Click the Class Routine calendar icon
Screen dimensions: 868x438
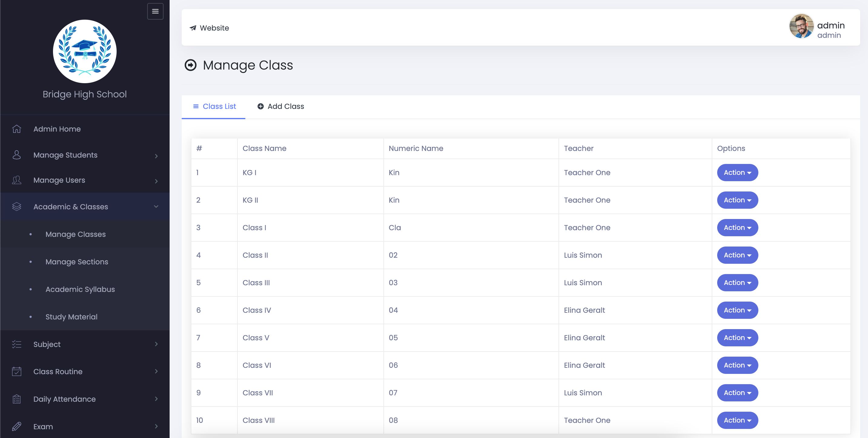pyautogui.click(x=17, y=371)
